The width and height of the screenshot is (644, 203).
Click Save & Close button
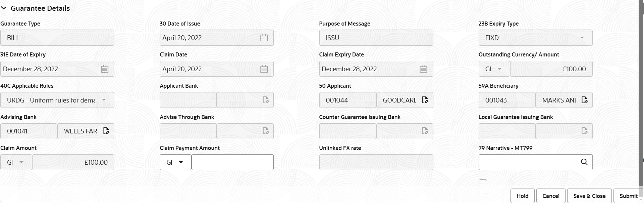click(x=589, y=196)
